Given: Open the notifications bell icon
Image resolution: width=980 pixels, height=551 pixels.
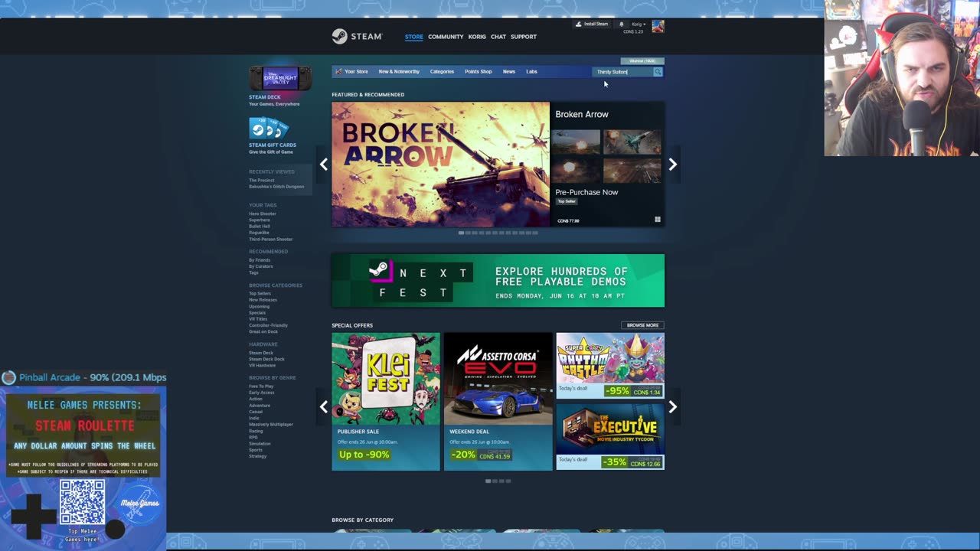Looking at the screenshot, I should pos(621,24).
